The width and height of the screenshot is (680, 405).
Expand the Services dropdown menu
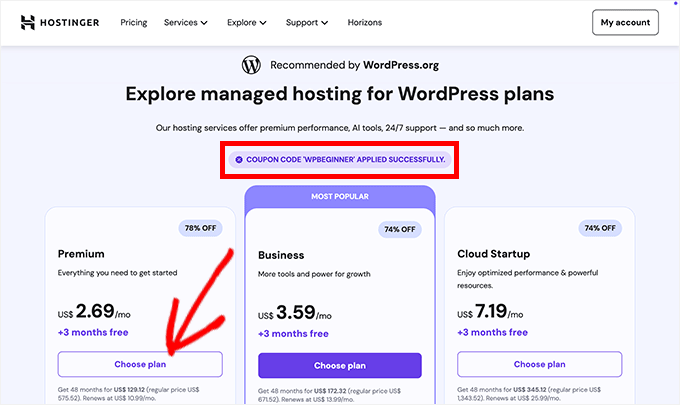(x=186, y=22)
